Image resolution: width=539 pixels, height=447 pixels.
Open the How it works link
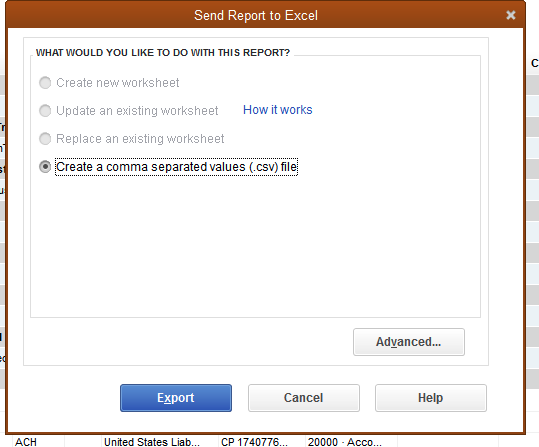coord(277,110)
